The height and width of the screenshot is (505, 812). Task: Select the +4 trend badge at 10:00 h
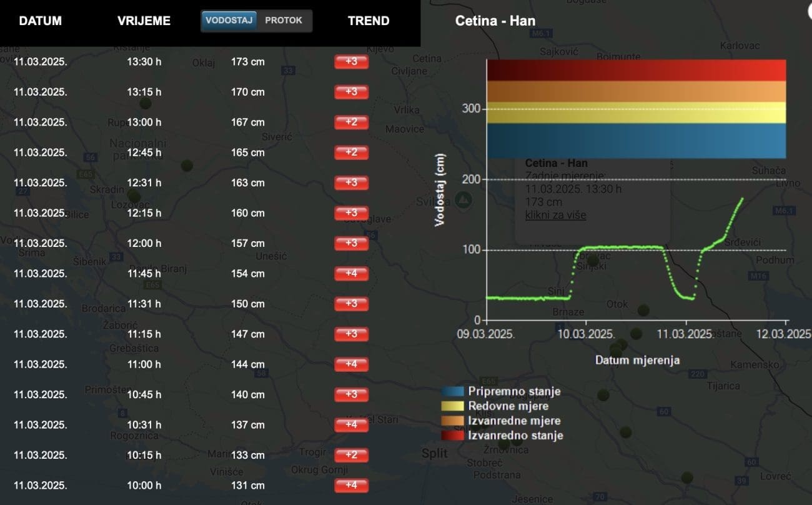pyautogui.click(x=351, y=486)
